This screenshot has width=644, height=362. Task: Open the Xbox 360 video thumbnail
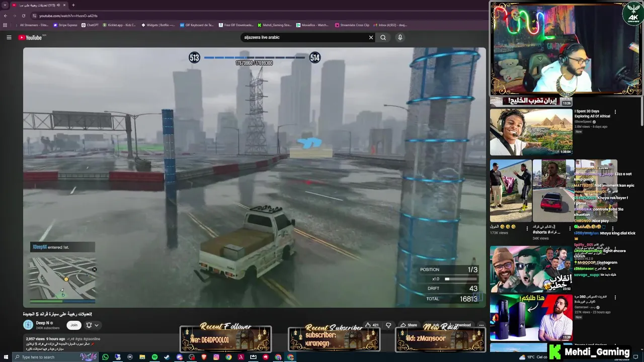tap(531, 317)
